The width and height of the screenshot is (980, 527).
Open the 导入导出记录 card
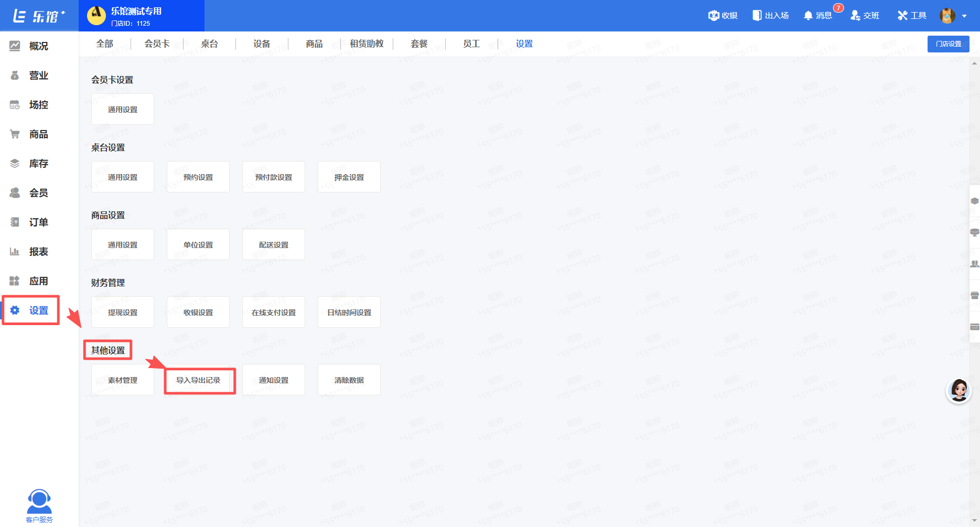pyautogui.click(x=198, y=380)
